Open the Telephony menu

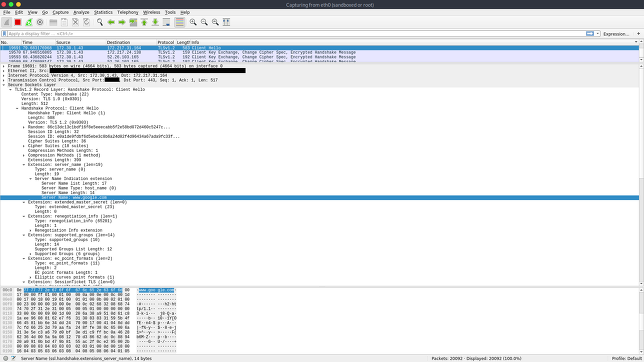point(127,12)
